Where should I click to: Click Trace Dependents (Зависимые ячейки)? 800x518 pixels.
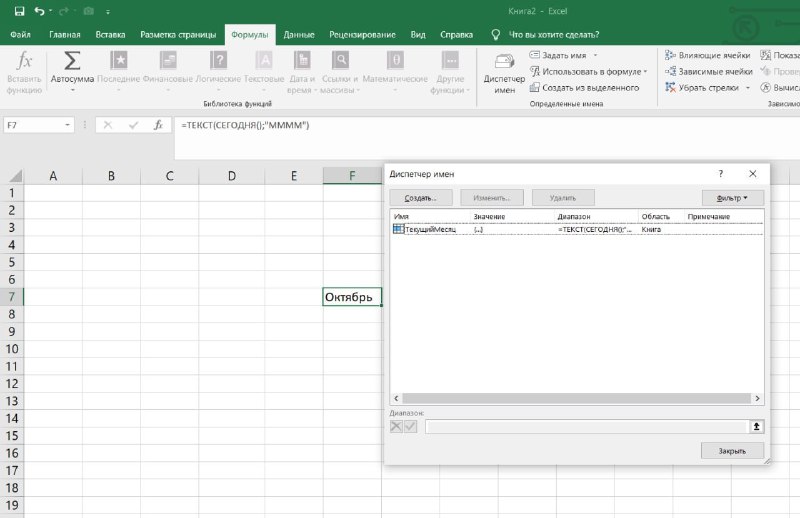(x=709, y=71)
